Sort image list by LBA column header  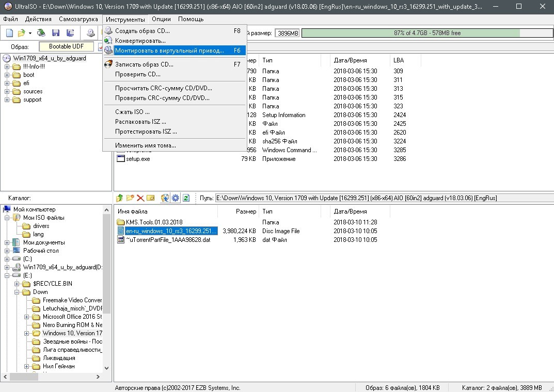pos(406,60)
